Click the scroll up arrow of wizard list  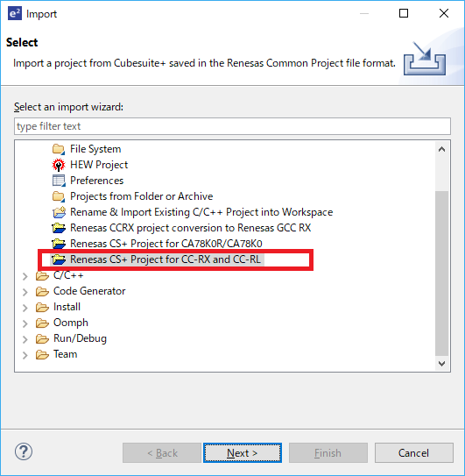(441, 149)
